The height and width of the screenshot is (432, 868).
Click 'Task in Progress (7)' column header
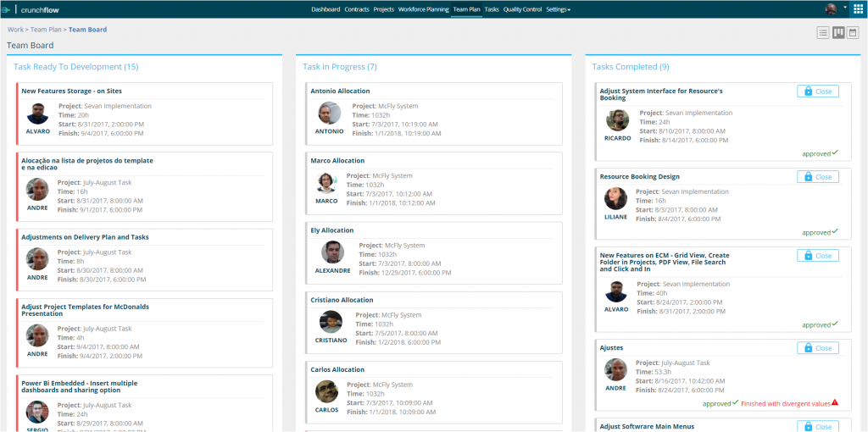tap(340, 67)
